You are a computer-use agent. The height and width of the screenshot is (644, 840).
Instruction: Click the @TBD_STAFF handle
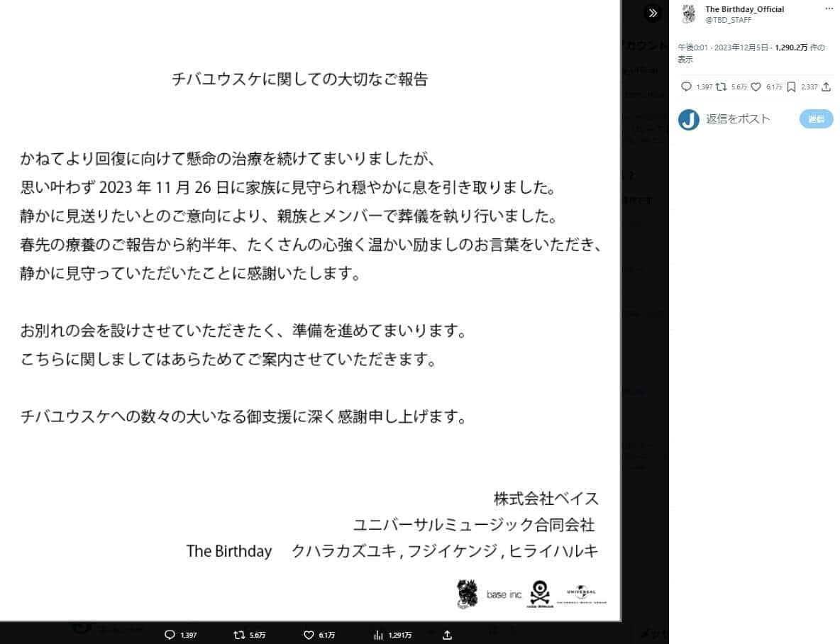[x=728, y=20]
